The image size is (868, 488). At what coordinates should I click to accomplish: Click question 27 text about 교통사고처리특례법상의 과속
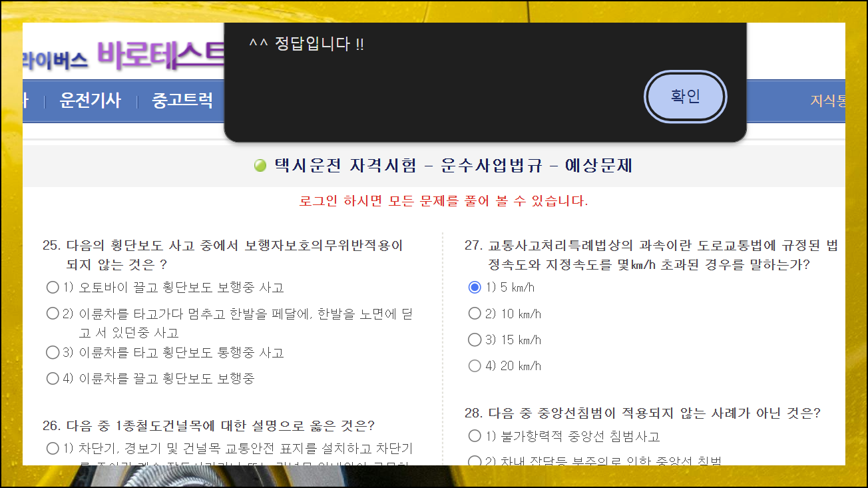(651, 255)
